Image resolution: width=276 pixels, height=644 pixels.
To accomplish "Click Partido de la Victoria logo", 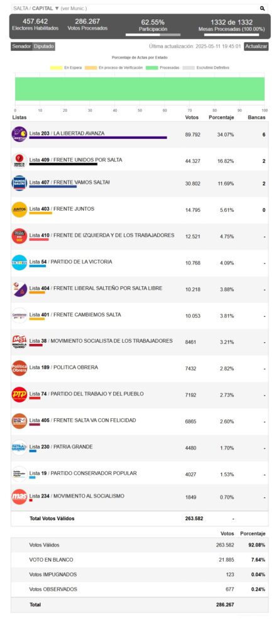I will pyautogui.click(x=19, y=262).
